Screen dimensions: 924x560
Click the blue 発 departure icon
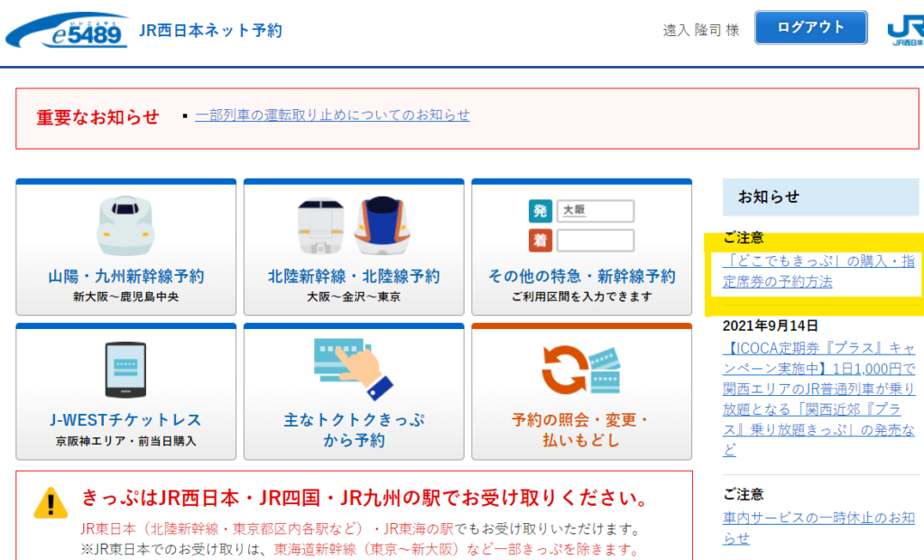pos(540,211)
